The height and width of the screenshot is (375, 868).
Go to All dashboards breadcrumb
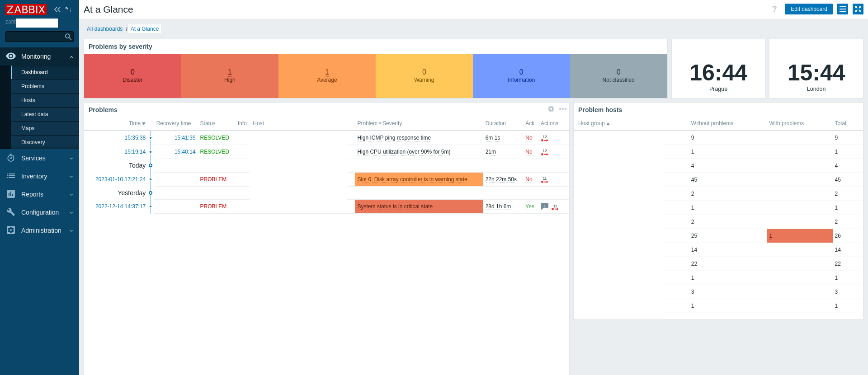(104, 29)
